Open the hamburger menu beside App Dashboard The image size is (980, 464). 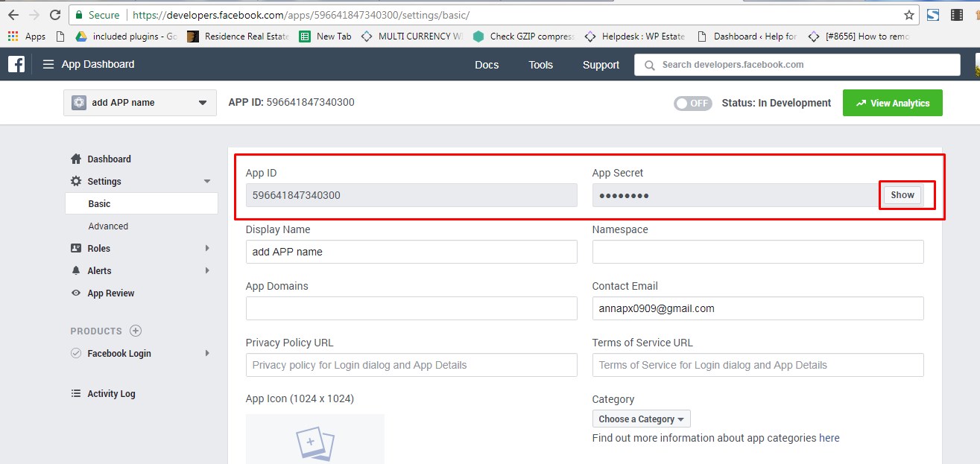point(48,64)
